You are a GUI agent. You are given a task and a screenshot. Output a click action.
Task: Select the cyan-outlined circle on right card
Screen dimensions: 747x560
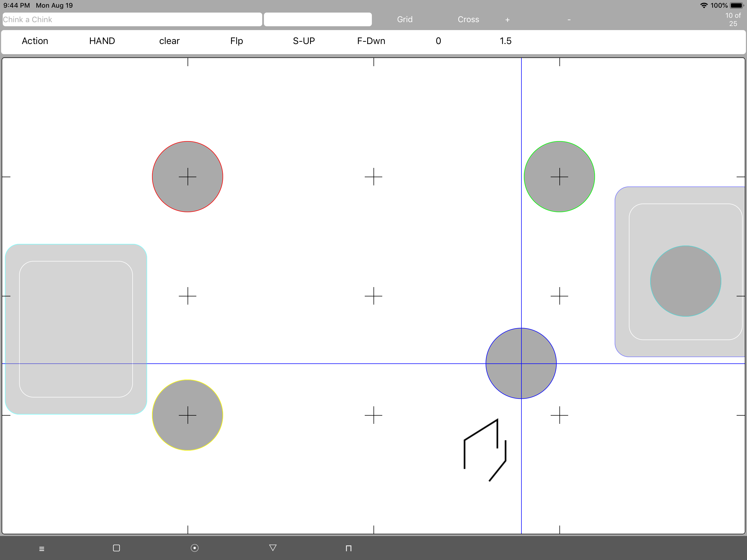[685, 281]
